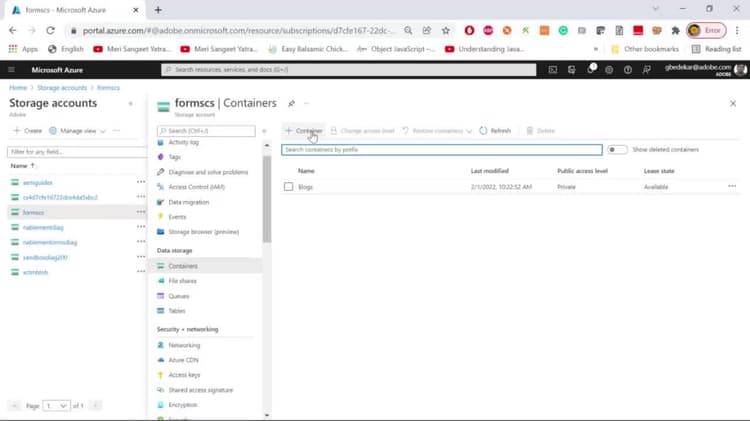Collapse the Storage accounts list panel
The height and width of the screenshot is (421, 750).
[x=131, y=103]
